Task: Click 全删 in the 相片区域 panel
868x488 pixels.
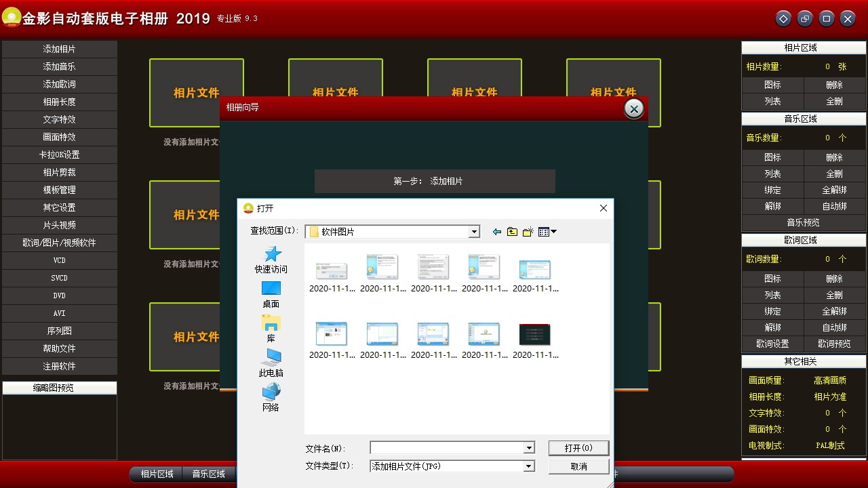Action: click(x=835, y=101)
